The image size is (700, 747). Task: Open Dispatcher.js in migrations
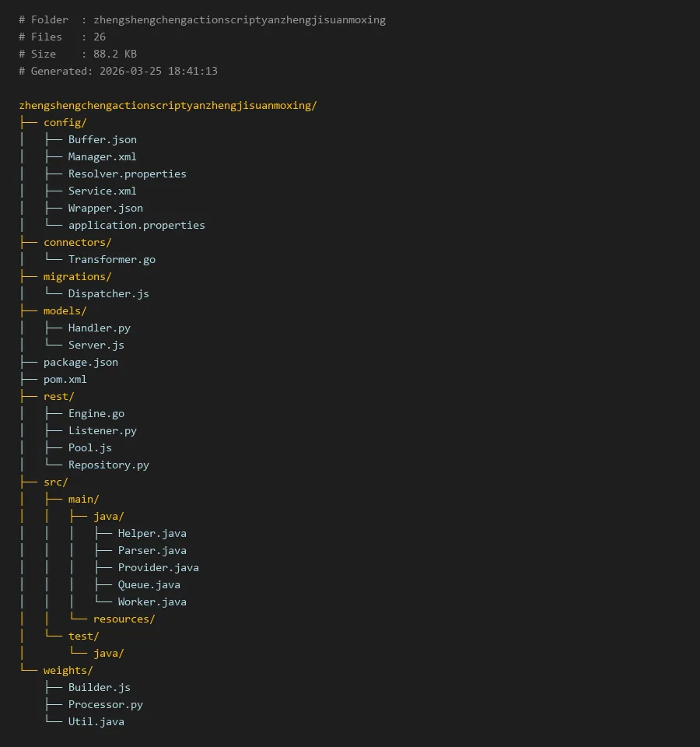coord(108,293)
